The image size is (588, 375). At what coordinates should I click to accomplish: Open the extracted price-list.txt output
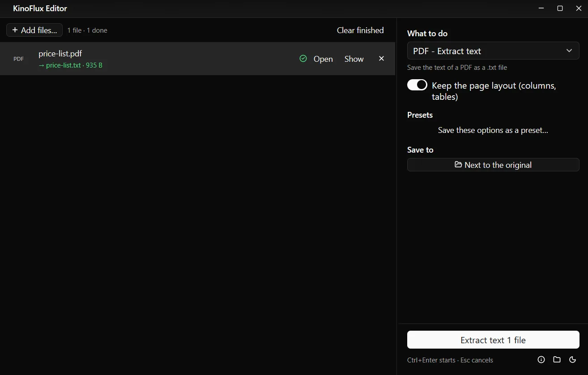click(x=323, y=59)
